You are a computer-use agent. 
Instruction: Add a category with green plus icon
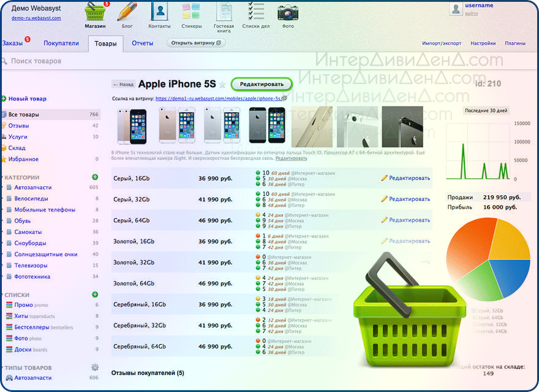click(95, 177)
